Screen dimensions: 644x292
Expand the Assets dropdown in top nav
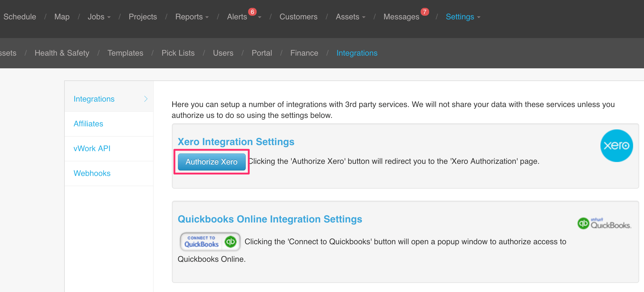pos(350,17)
